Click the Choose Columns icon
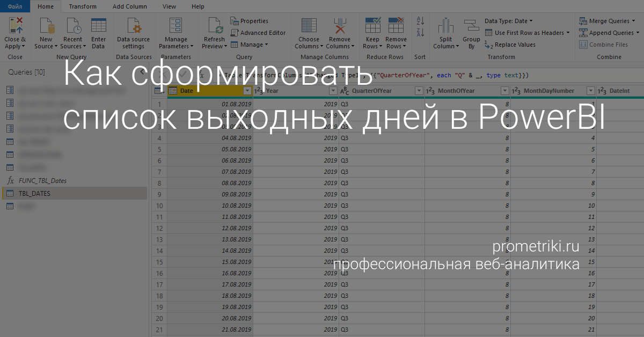This screenshot has height=337, width=644. click(x=309, y=25)
